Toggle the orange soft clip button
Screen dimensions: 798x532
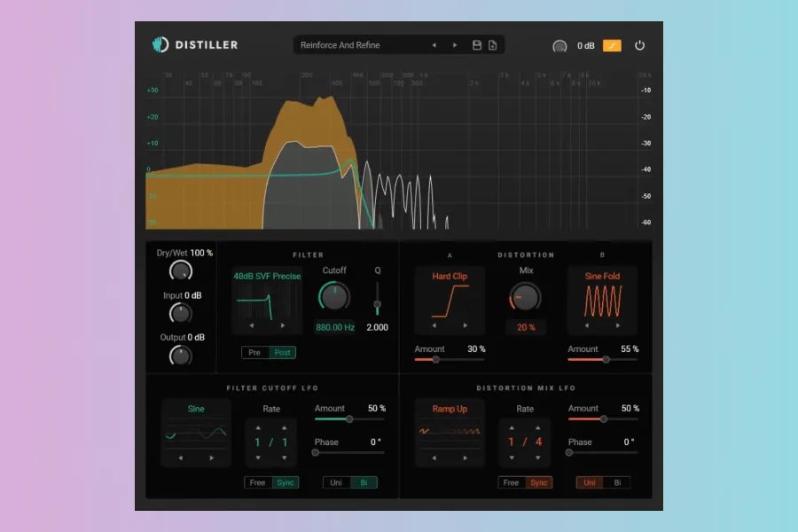(x=612, y=46)
